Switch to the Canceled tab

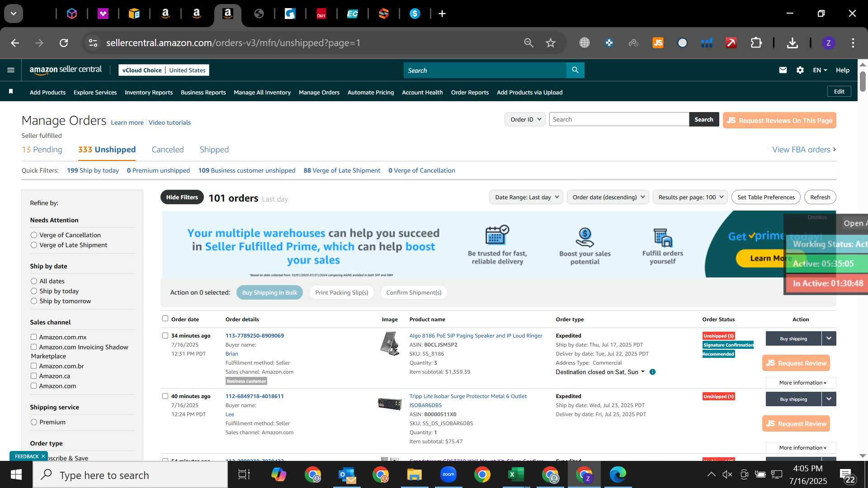[x=168, y=150]
